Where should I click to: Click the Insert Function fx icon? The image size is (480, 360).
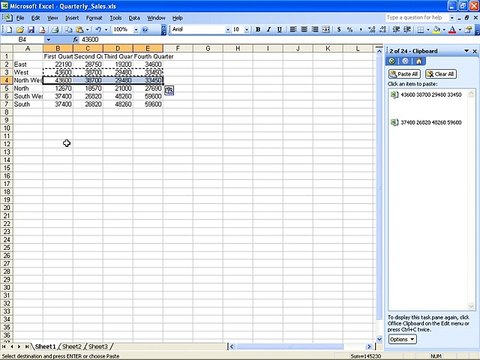75,40
